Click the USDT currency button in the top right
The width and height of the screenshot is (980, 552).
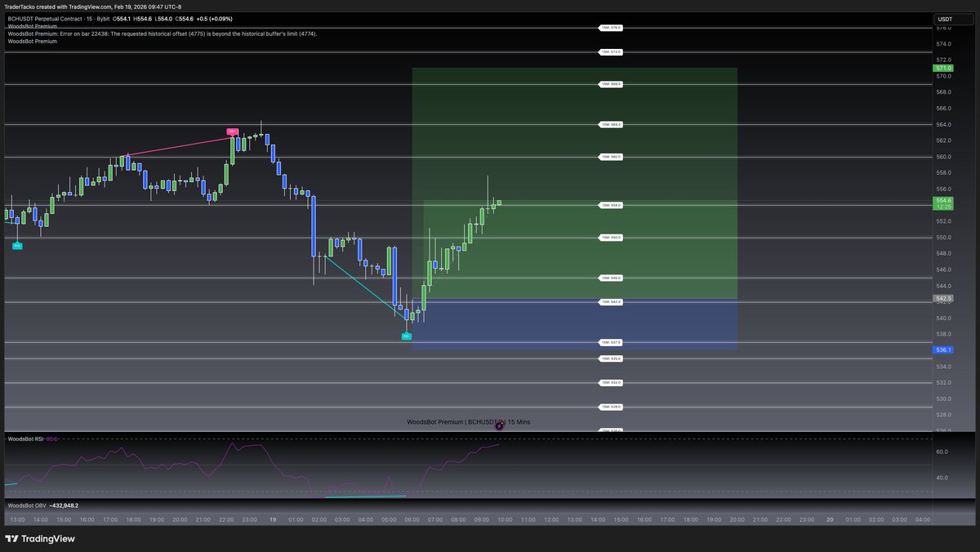[x=946, y=17]
